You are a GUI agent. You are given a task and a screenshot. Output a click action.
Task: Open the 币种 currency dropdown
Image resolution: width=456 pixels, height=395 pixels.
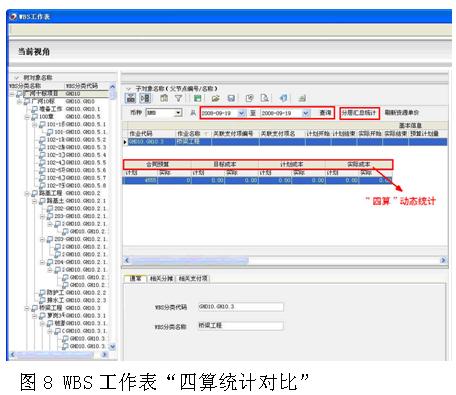[x=178, y=113]
